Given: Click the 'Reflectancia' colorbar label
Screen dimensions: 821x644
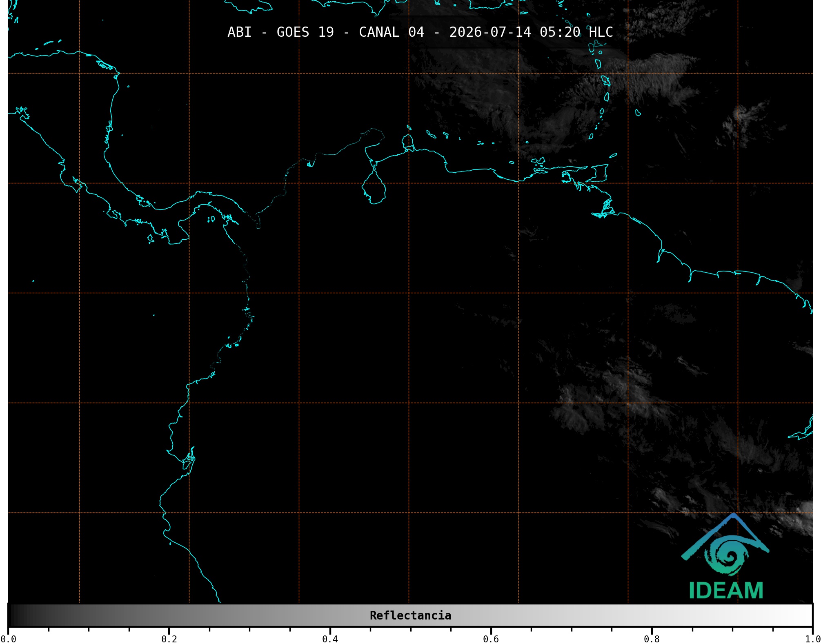Looking at the screenshot, I should 410,615.
